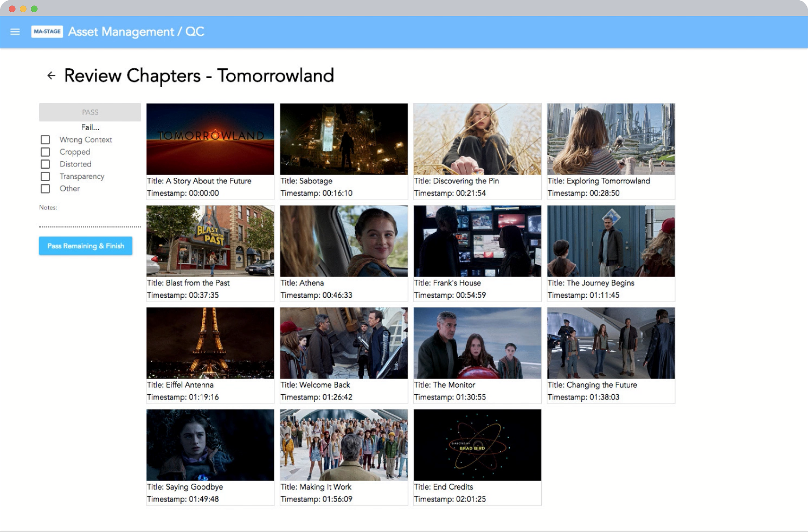Image resolution: width=808 pixels, height=532 pixels.
Task: Select the Sabotage chapter thumbnail
Action: coord(344,139)
